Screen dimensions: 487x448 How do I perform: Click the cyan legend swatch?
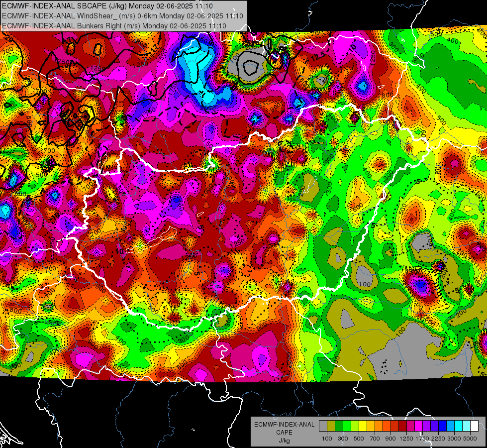(x=459, y=426)
